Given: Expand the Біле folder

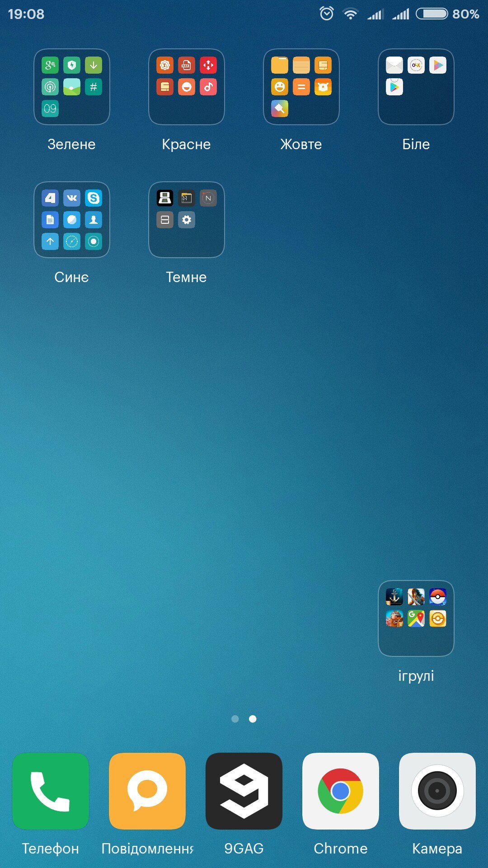Looking at the screenshot, I should [x=416, y=87].
